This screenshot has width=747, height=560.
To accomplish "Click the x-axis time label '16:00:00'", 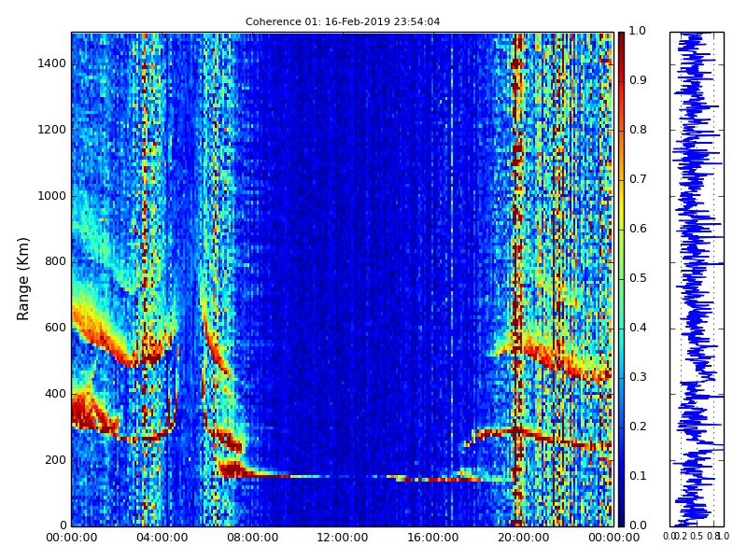I will pyautogui.click(x=433, y=538).
